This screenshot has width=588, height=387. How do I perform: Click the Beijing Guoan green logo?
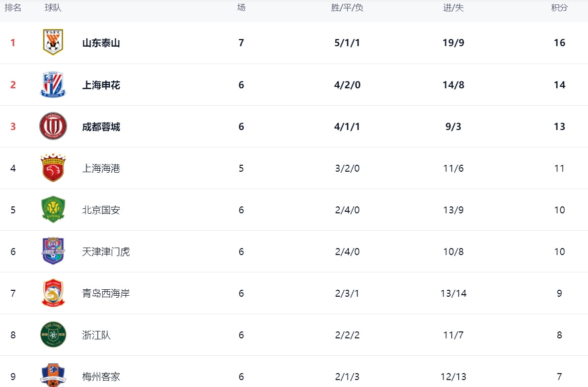53,209
